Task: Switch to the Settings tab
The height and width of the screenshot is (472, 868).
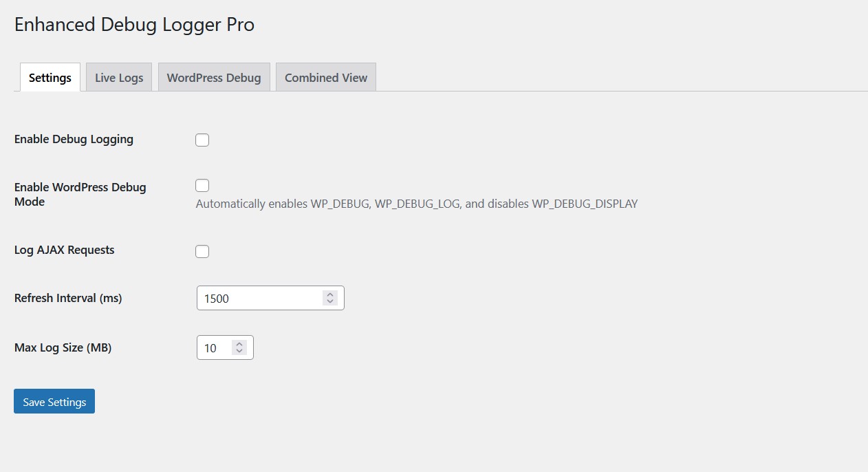Action: coord(50,77)
